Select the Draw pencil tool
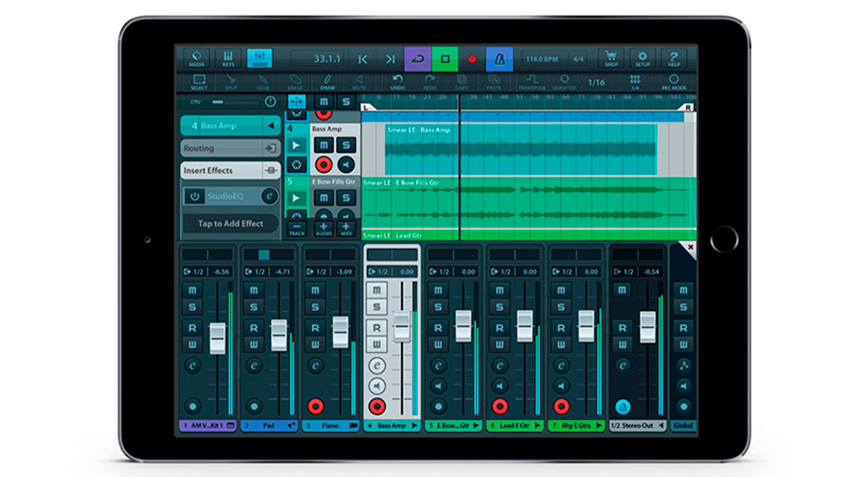The width and height of the screenshot is (868, 477). [327, 82]
